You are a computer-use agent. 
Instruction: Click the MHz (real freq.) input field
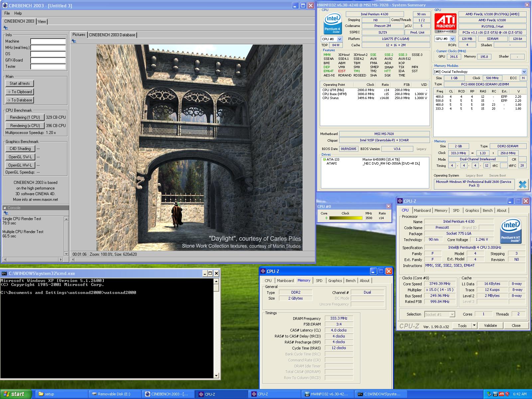point(48,48)
